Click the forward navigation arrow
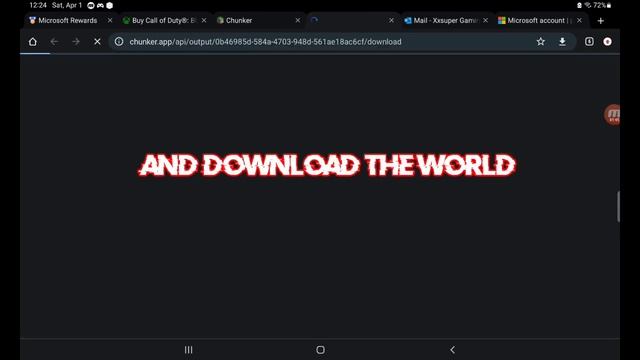This screenshot has height=360, width=640. 76,42
